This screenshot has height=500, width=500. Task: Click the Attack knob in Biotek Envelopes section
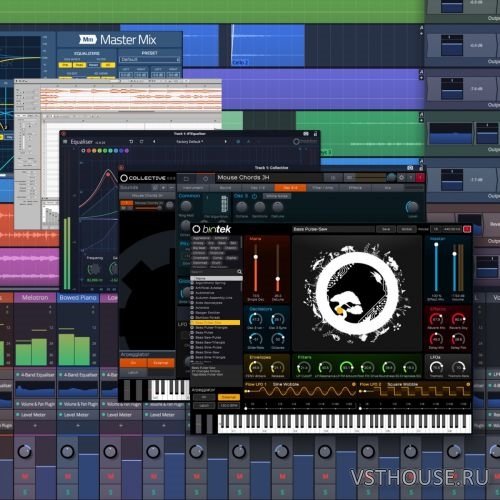[255, 367]
